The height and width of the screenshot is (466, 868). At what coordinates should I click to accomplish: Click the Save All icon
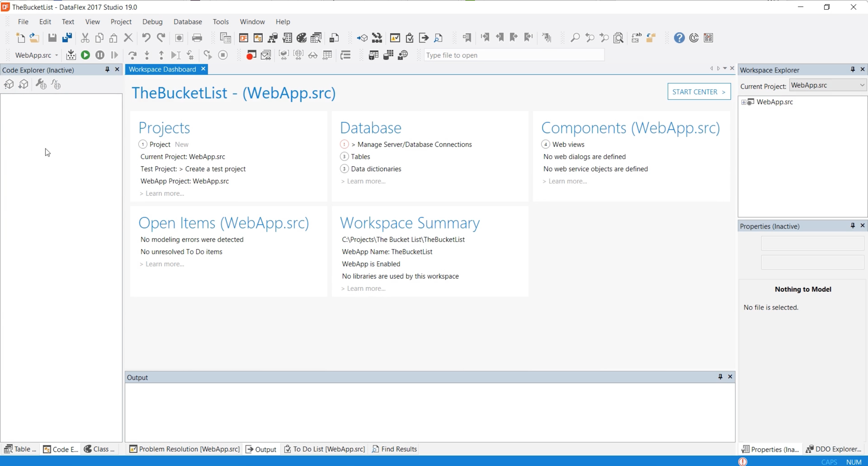click(x=67, y=38)
